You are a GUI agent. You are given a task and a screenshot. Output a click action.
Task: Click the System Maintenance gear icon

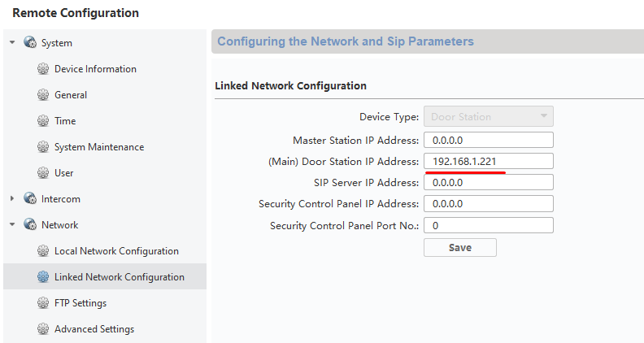(x=43, y=146)
